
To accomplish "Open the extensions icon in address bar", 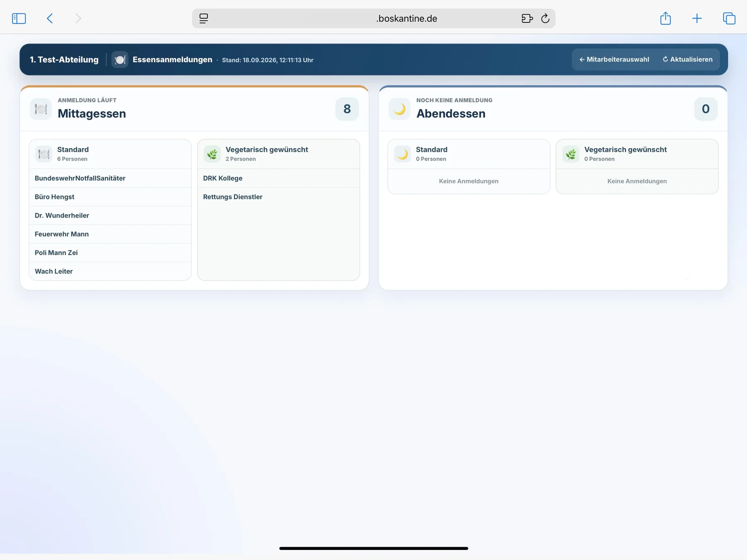I will (x=527, y=18).
